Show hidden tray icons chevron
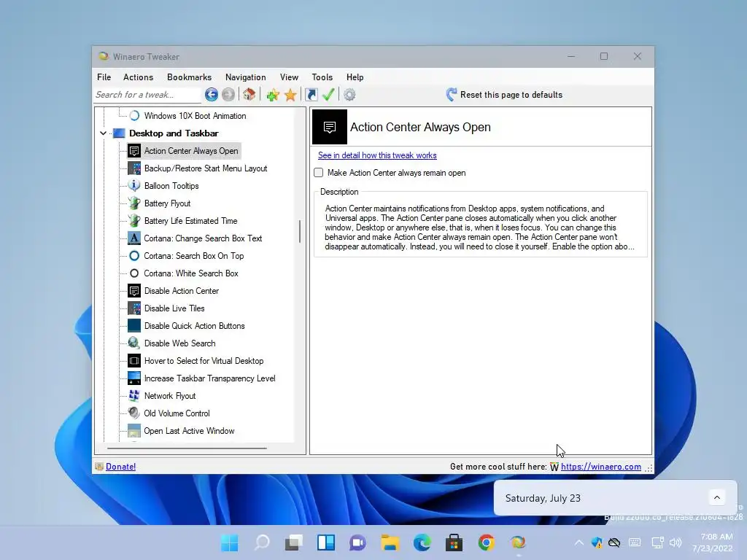Screen dimensions: 747x560 click(x=578, y=542)
